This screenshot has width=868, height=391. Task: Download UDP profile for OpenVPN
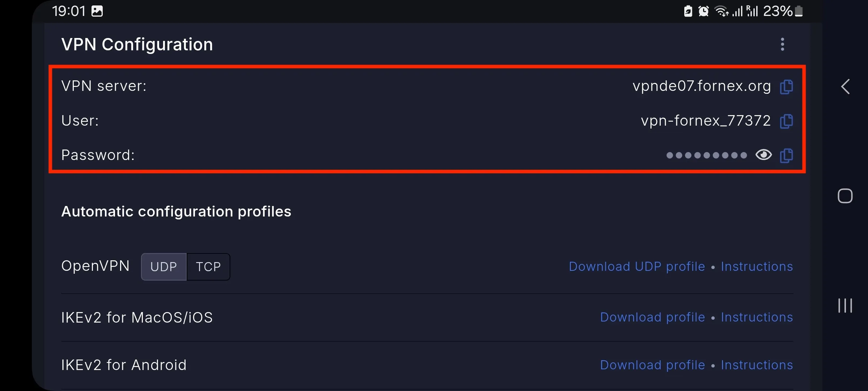pos(637,266)
